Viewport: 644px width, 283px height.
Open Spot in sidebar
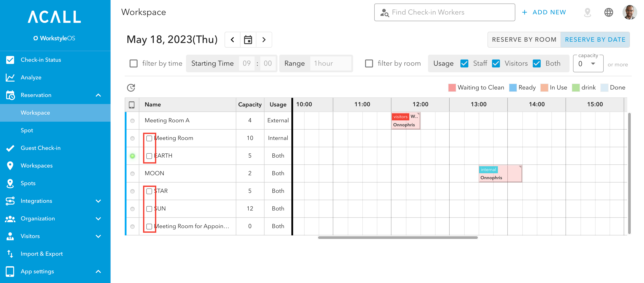[55, 130]
